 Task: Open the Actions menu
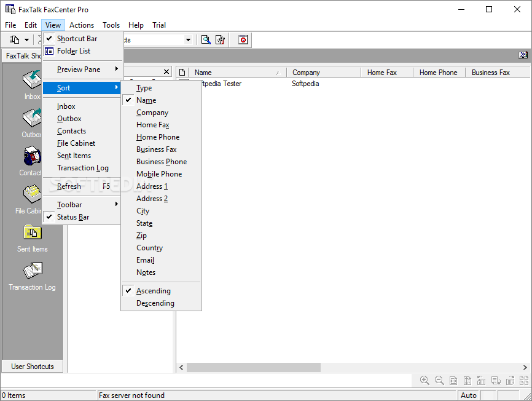(x=82, y=25)
